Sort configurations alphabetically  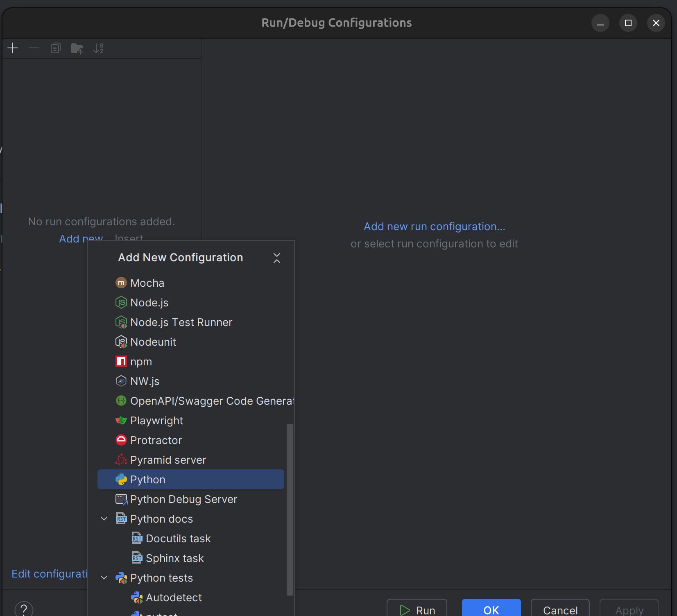[x=98, y=48]
